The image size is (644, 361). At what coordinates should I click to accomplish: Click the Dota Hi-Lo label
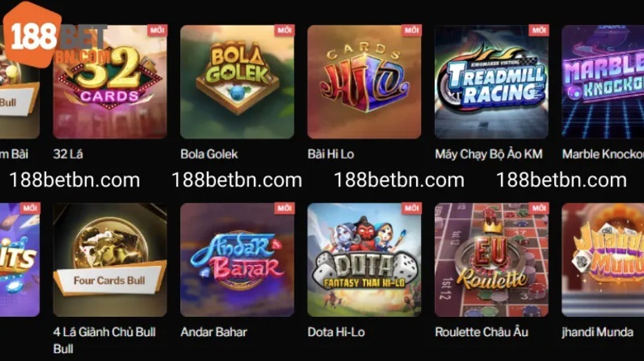coord(336,332)
